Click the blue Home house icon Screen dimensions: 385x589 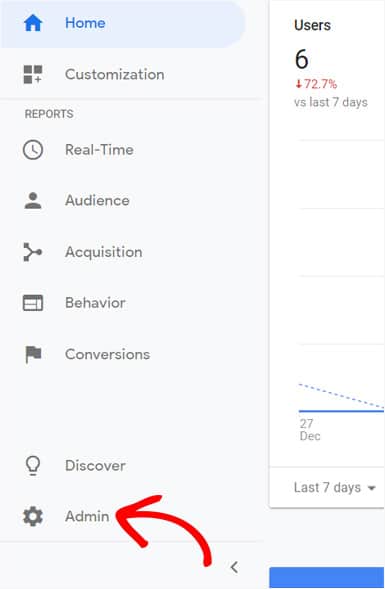tap(33, 23)
